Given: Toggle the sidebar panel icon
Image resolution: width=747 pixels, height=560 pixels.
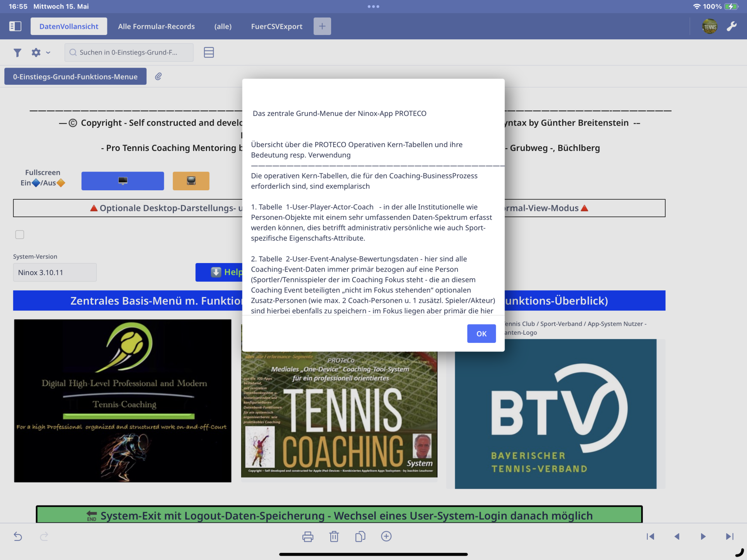Looking at the screenshot, I should [x=15, y=26].
